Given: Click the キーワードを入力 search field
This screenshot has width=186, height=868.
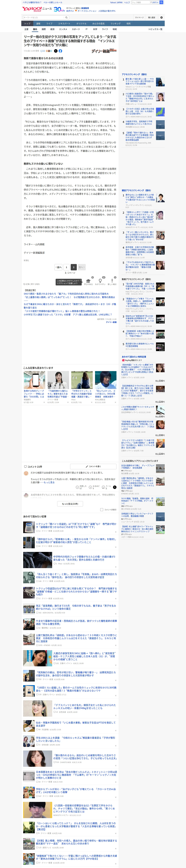Looking at the screenshot, I should [44, 17].
